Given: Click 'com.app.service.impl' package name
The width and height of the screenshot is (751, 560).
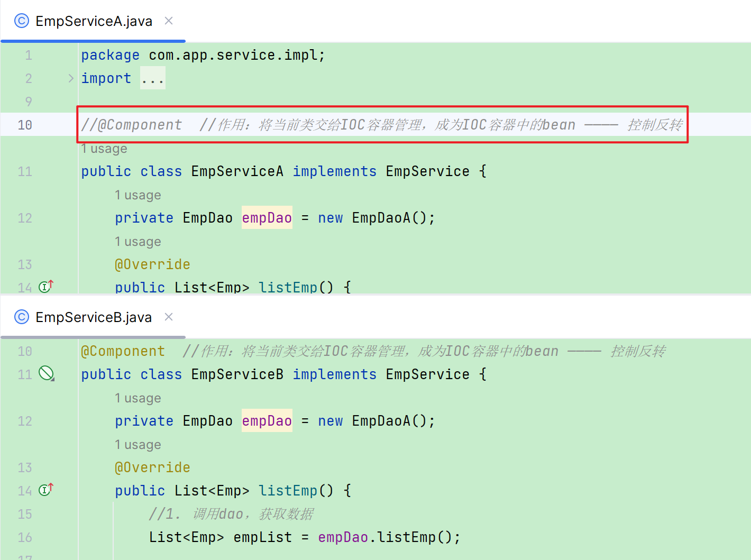Looking at the screenshot, I should [233, 55].
